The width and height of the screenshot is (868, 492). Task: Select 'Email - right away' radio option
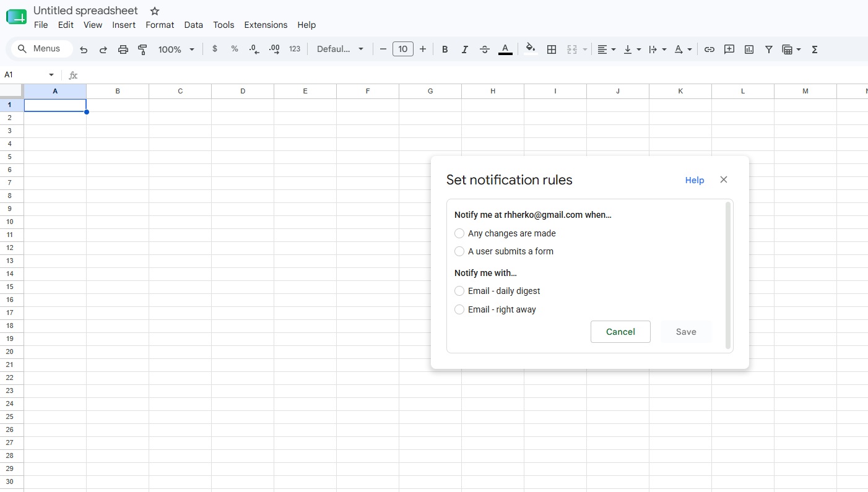[459, 309]
